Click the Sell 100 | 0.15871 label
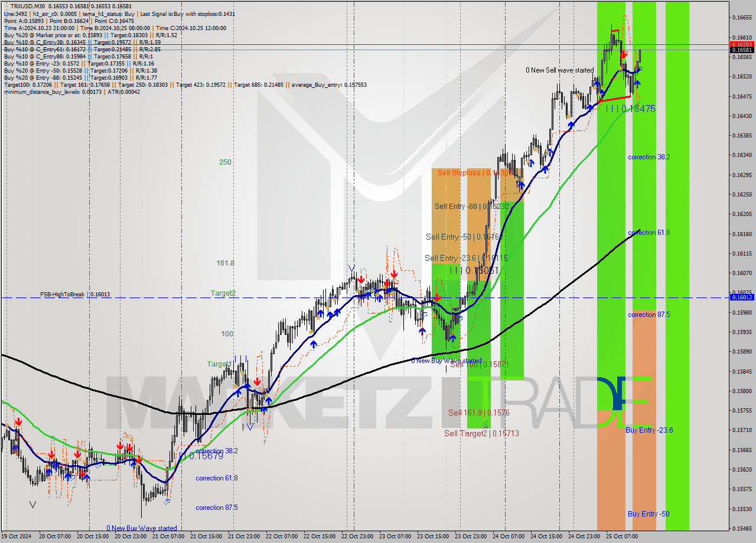The height and width of the screenshot is (543, 756). tap(479, 364)
